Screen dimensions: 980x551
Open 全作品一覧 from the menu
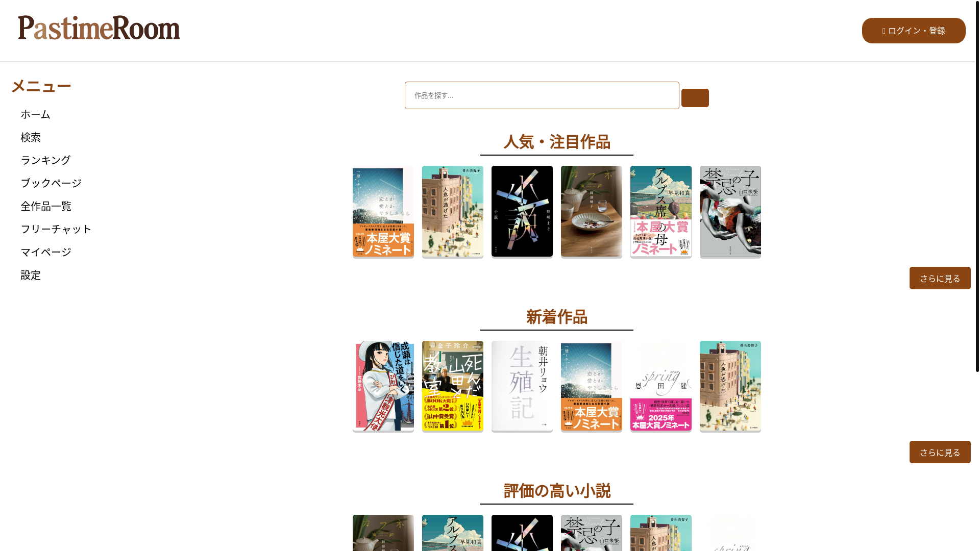click(46, 206)
